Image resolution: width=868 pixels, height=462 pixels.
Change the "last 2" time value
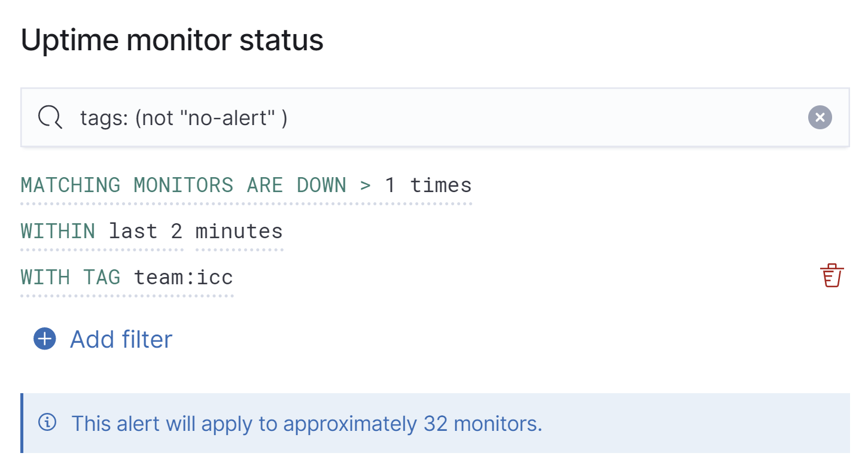[145, 231]
